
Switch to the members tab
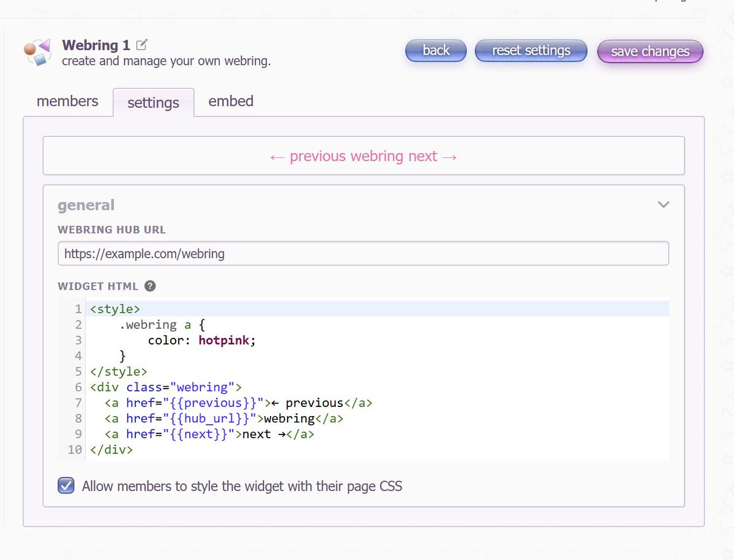(67, 101)
